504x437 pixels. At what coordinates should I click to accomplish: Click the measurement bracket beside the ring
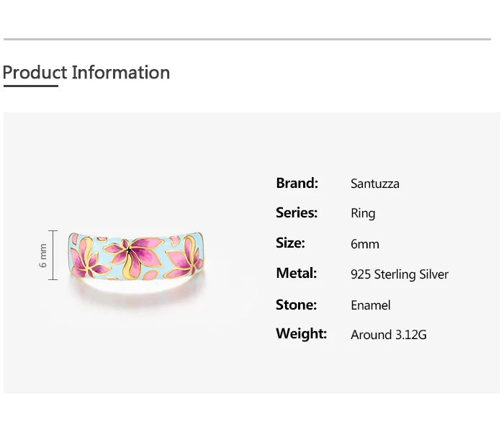click(53, 256)
